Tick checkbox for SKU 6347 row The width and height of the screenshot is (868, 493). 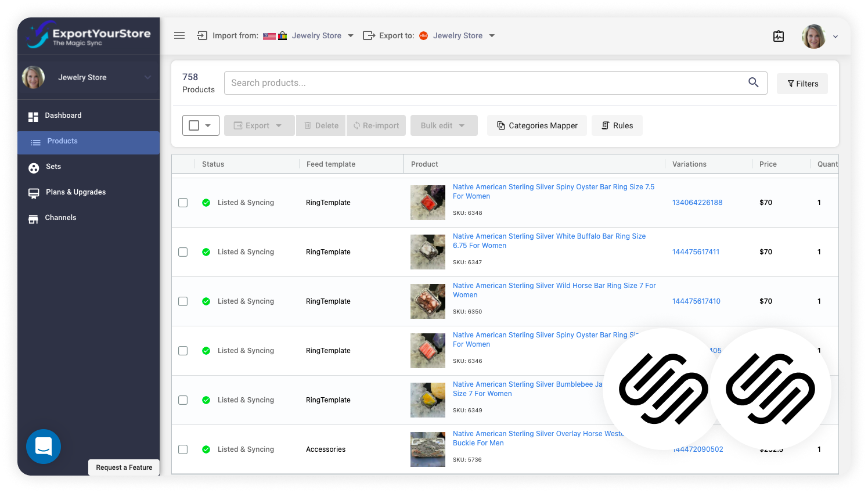183,252
